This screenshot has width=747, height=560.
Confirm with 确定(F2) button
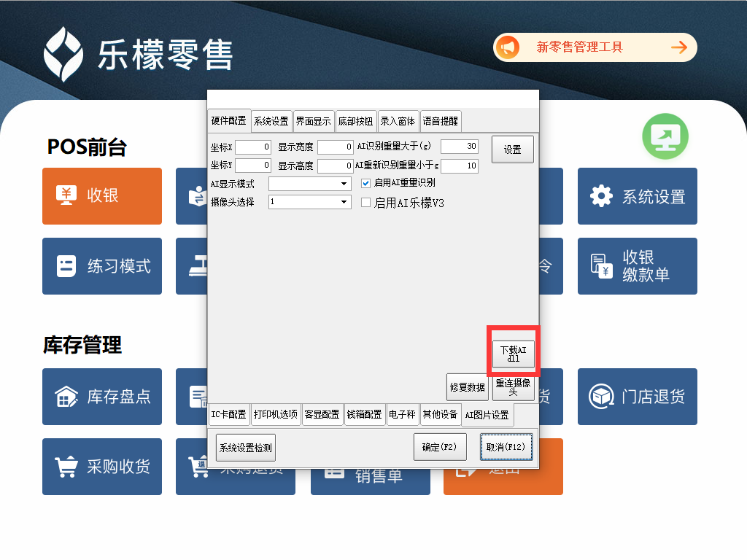[440, 447]
